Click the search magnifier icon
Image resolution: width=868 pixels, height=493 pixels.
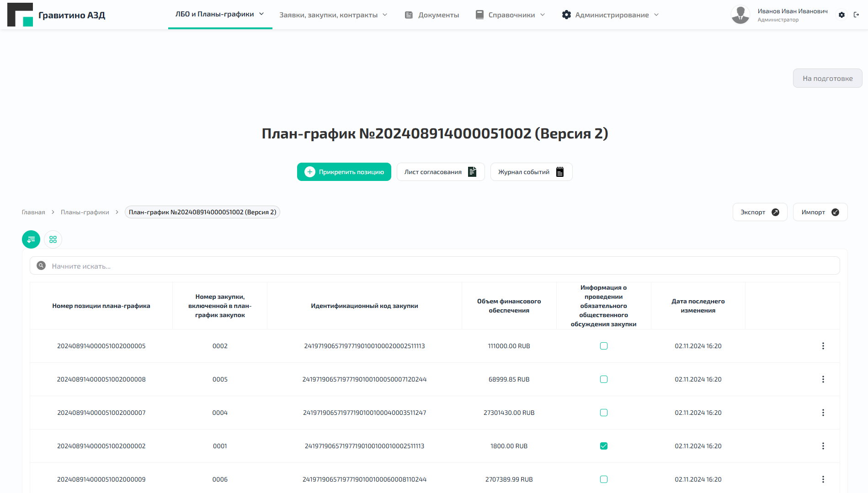pyautogui.click(x=41, y=265)
